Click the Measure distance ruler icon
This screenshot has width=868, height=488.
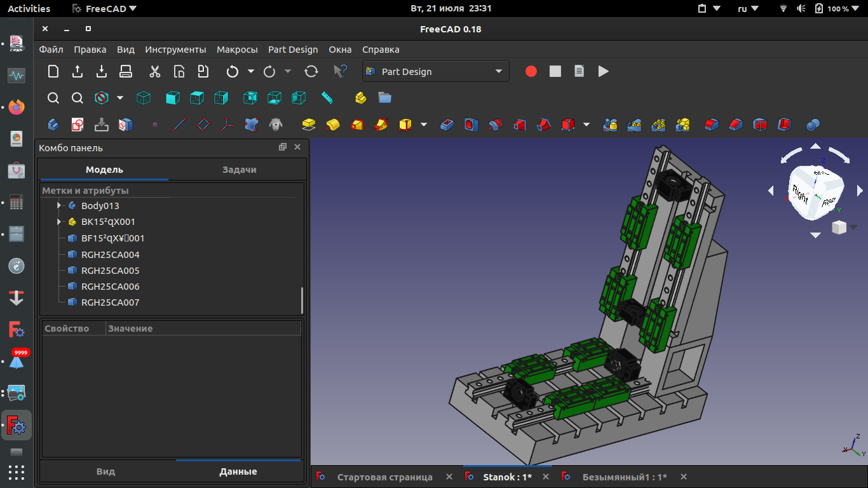pyautogui.click(x=327, y=98)
